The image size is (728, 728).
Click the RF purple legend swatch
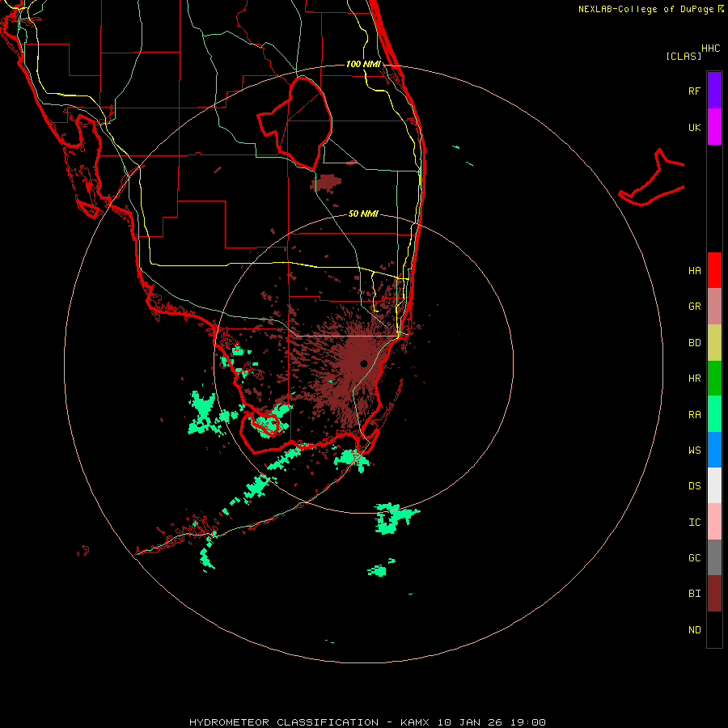[x=714, y=91]
